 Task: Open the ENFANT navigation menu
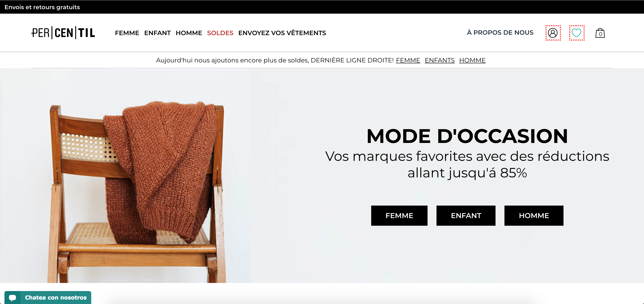tap(157, 33)
